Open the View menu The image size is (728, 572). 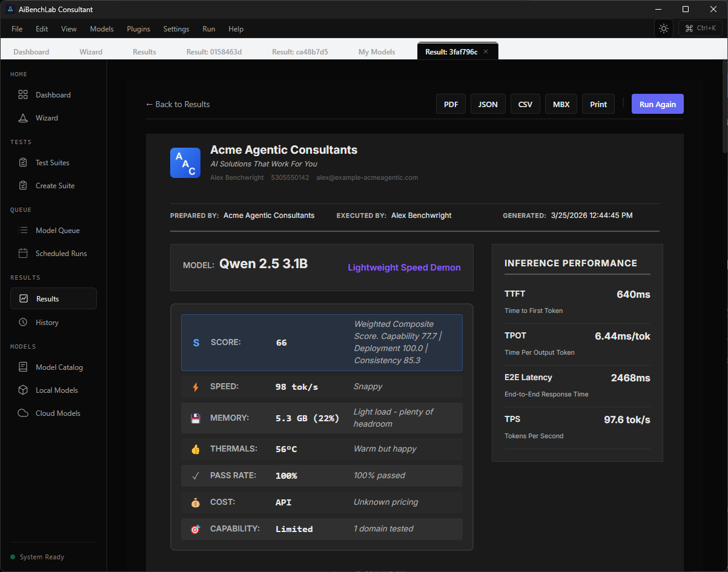[x=69, y=28]
